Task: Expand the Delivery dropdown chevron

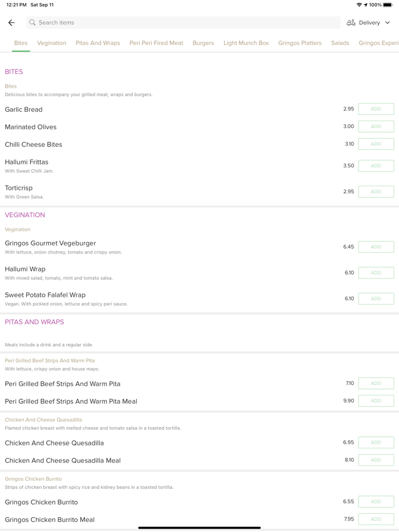Action: [388, 23]
